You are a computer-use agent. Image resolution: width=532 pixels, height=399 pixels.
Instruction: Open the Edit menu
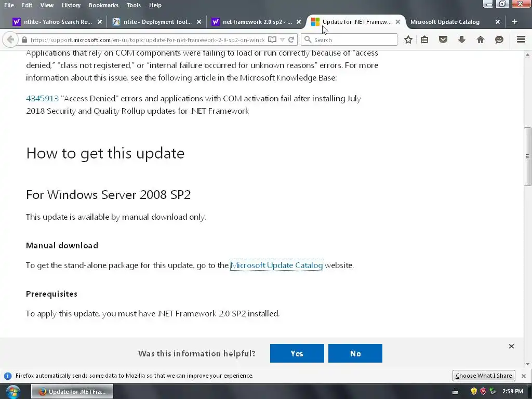(x=27, y=5)
